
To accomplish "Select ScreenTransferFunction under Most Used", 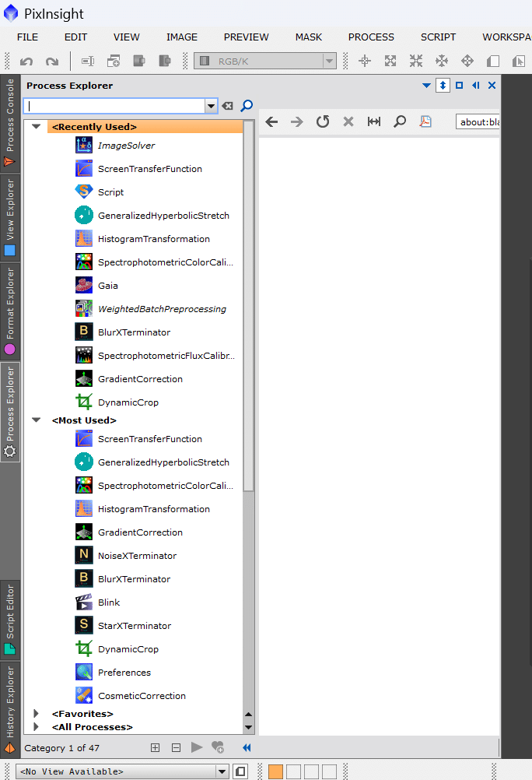I will 149,439.
